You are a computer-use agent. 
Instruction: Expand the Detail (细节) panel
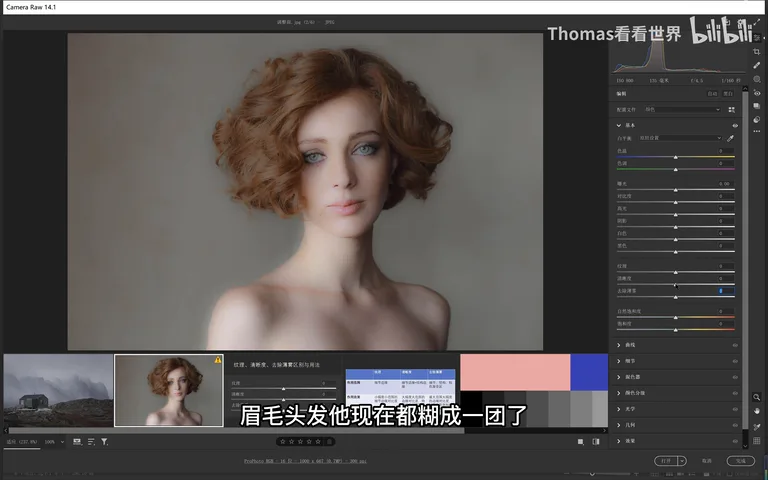[619, 361]
